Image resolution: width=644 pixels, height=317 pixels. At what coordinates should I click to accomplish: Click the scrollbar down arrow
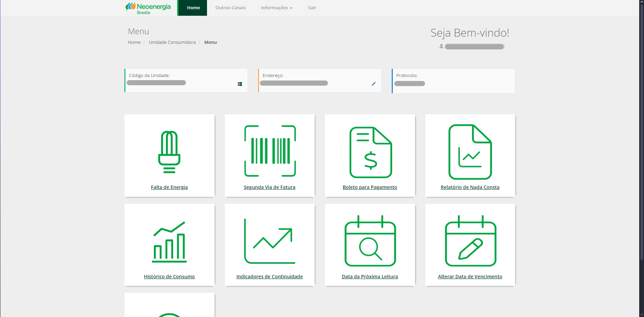642,315
